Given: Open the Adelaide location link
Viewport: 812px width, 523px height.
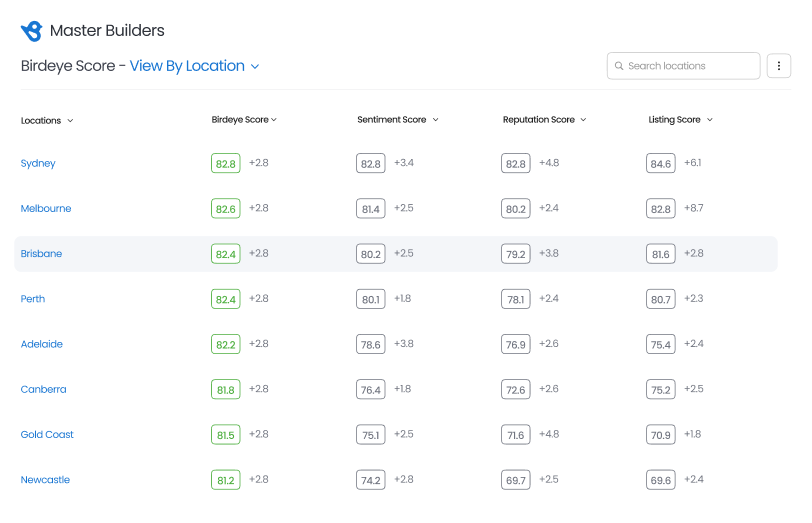Looking at the screenshot, I should [41, 344].
